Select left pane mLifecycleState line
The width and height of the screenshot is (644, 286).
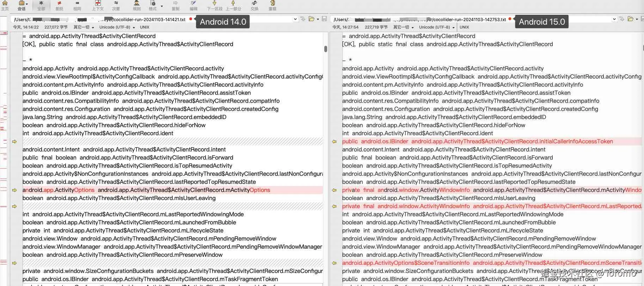tap(123, 231)
